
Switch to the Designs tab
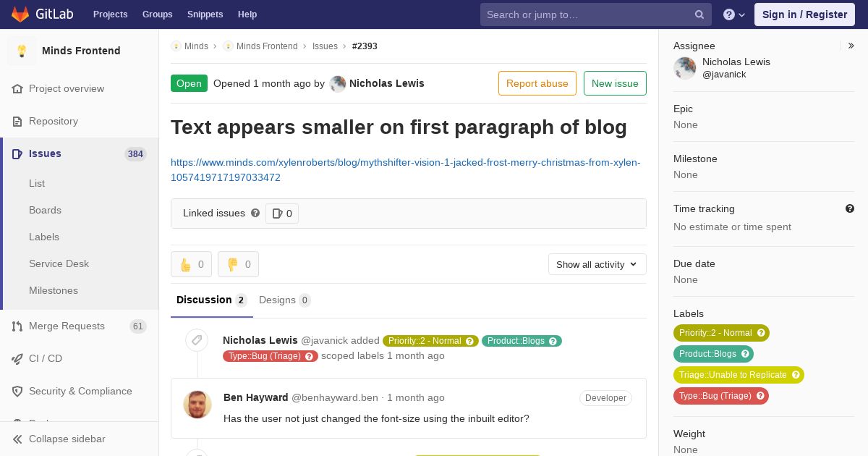click(x=284, y=300)
